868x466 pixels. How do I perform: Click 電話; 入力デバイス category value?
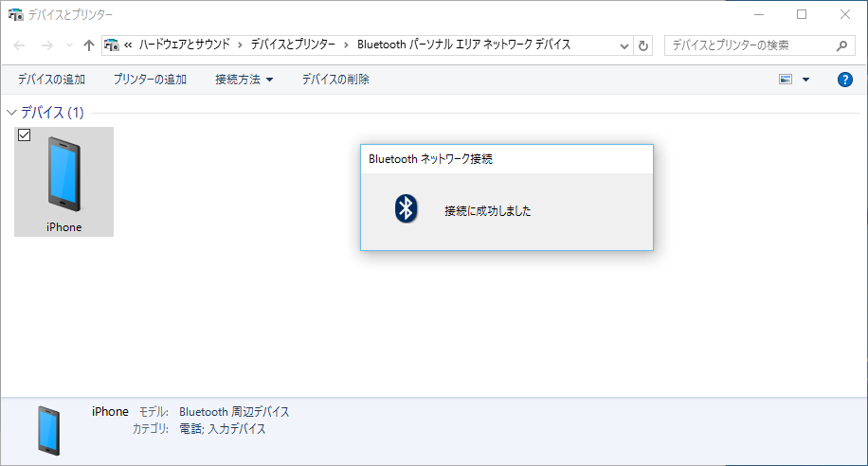(x=223, y=429)
